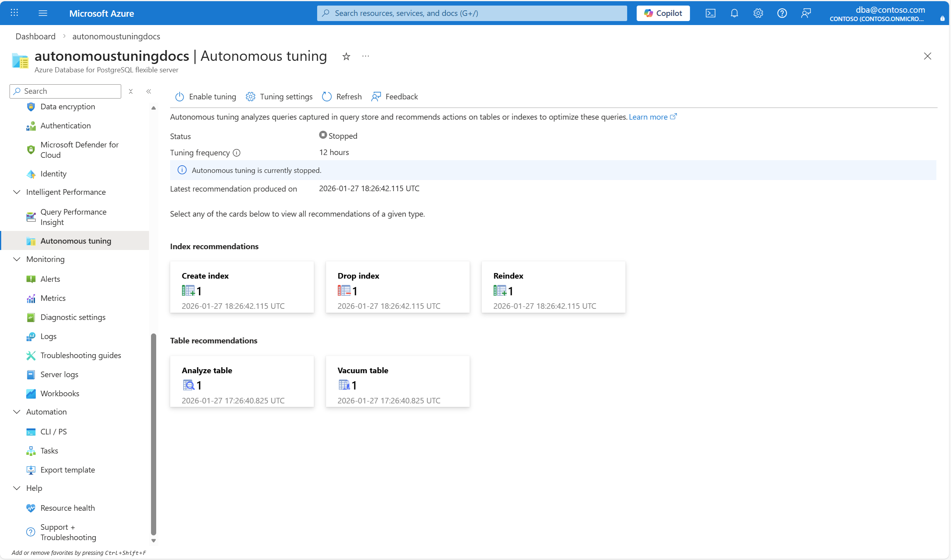951x560 pixels.
Task: Collapse the sidebar with the double chevron
Action: click(x=149, y=91)
